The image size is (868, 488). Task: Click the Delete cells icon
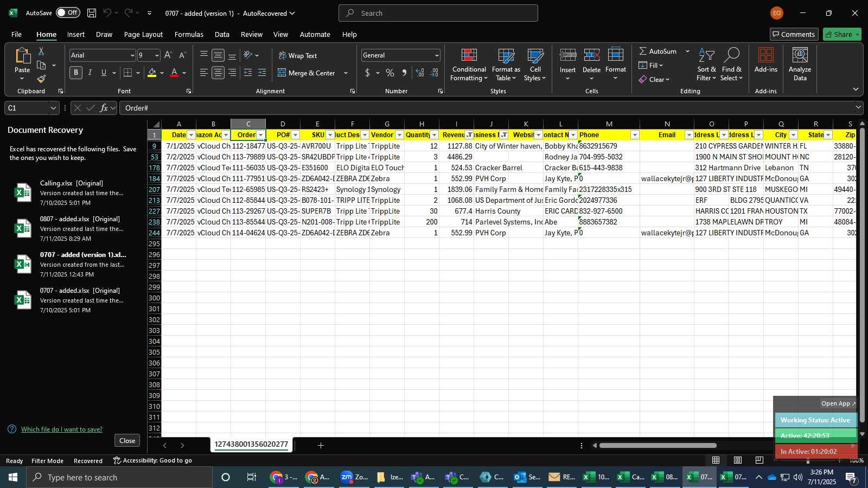[x=591, y=55]
